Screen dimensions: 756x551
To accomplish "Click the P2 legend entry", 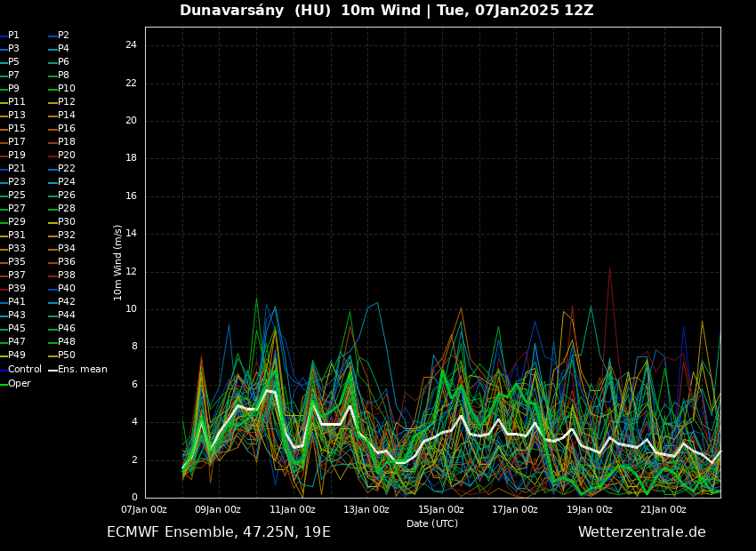I will click(63, 36).
